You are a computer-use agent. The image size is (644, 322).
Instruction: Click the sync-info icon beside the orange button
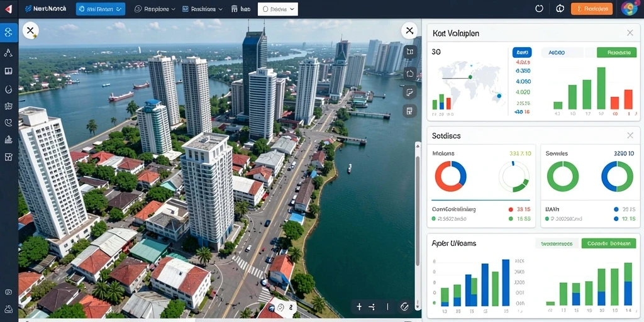click(559, 9)
